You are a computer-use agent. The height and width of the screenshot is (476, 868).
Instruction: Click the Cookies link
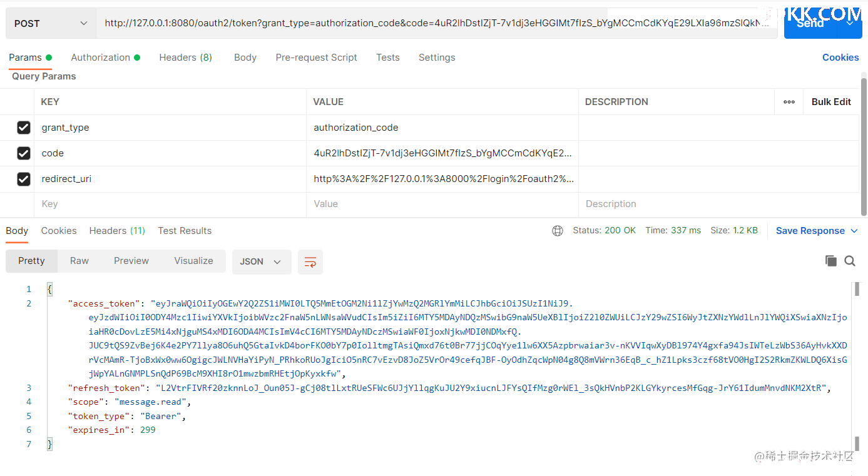tap(840, 58)
